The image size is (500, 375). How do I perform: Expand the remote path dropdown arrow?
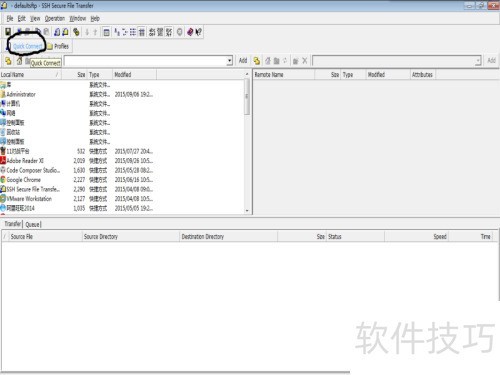478,61
